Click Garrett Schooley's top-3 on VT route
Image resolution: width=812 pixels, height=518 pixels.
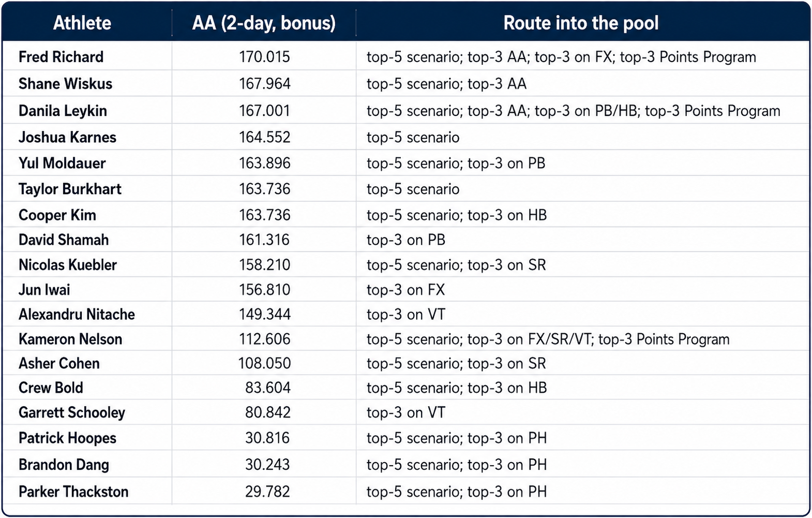406,412
